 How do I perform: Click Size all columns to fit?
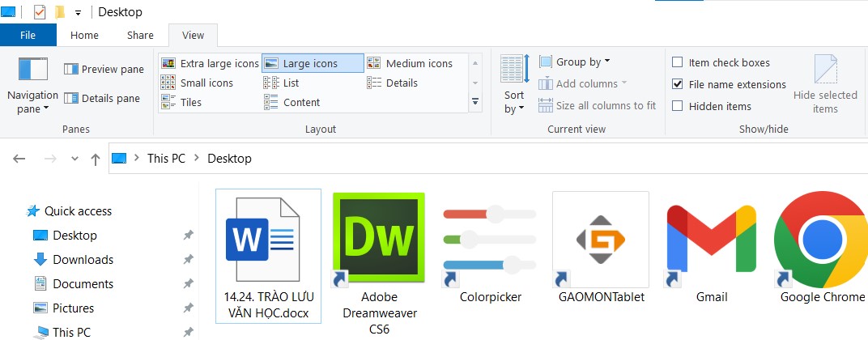598,105
